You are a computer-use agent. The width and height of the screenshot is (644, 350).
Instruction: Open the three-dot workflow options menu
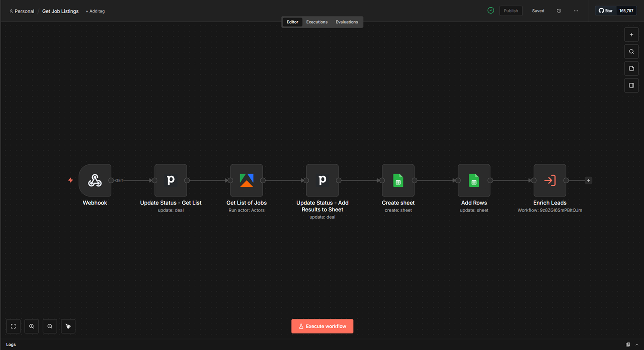click(x=576, y=11)
